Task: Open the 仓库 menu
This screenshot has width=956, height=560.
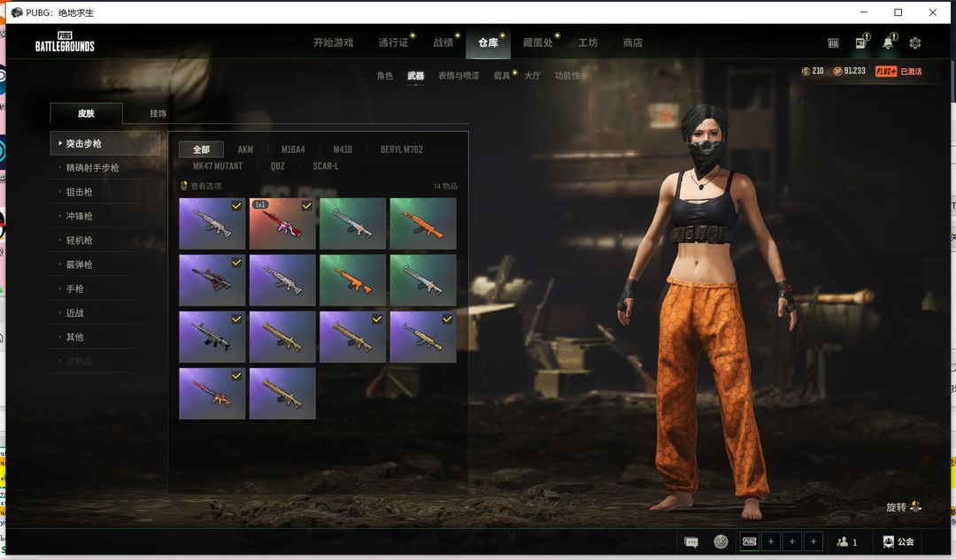Action: [489, 42]
